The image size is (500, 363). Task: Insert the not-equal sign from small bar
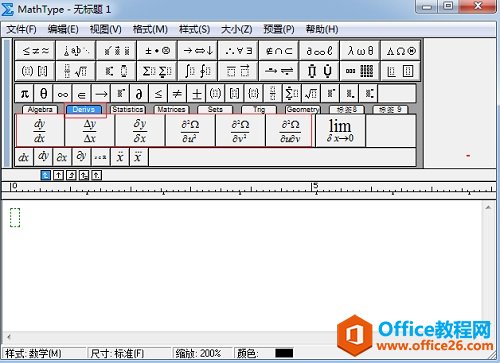[x=177, y=93]
